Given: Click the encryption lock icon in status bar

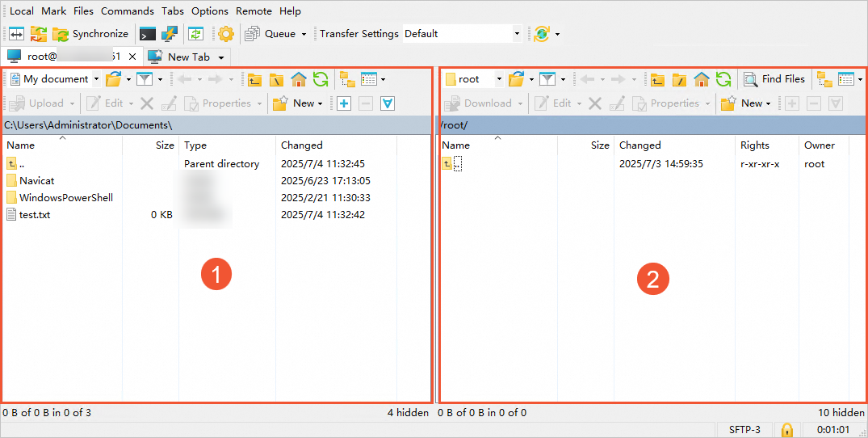Looking at the screenshot, I should tap(786, 429).
